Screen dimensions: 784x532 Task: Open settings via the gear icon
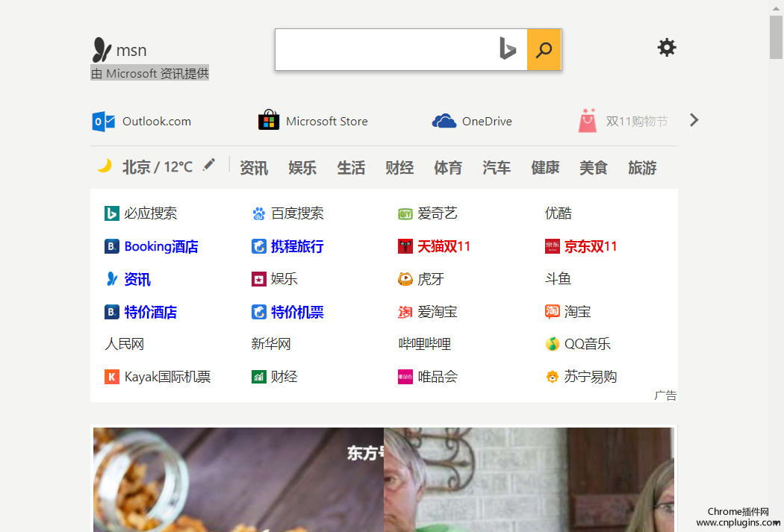tap(667, 48)
